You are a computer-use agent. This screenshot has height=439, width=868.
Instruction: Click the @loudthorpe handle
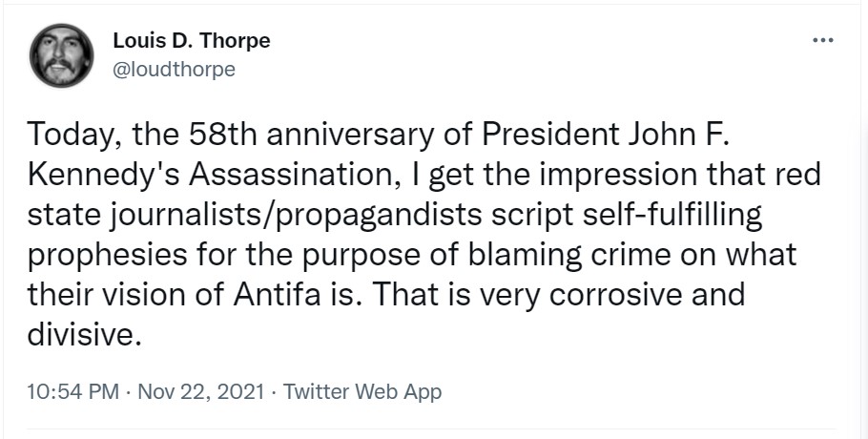pyautogui.click(x=174, y=70)
